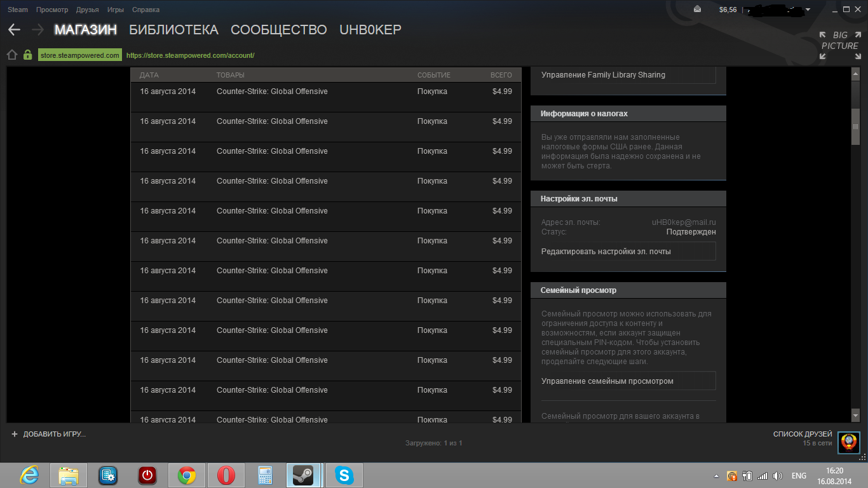This screenshot has width=868, height=488.
Task: Open the Игры menu
Action: pos(116,10)
